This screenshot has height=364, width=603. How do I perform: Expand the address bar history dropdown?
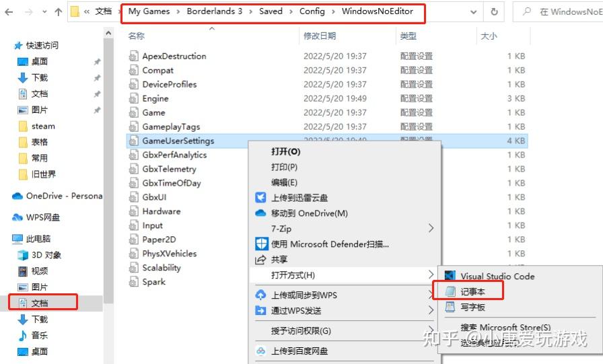pyautogui.click(x=474, y=12)
